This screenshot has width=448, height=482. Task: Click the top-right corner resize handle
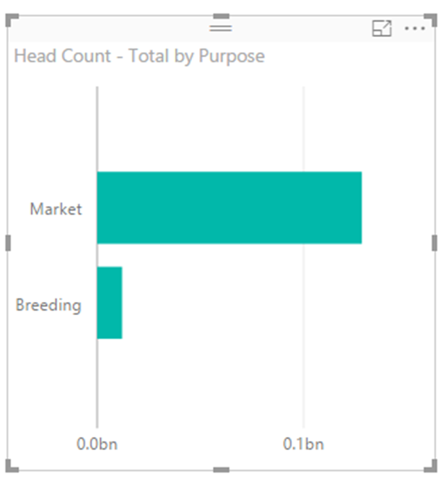[x=431, y=19]
